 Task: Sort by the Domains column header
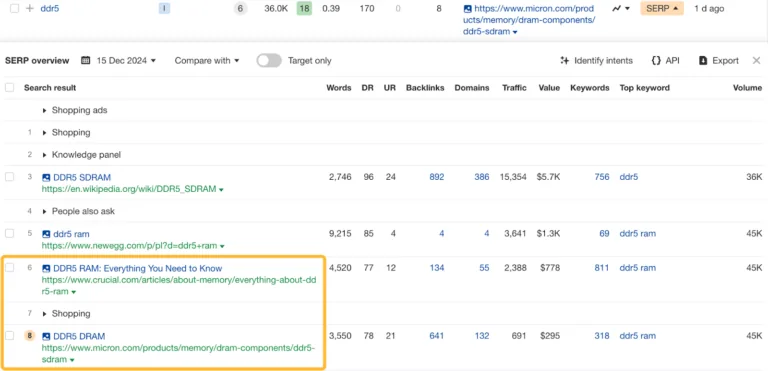[472, 88]
